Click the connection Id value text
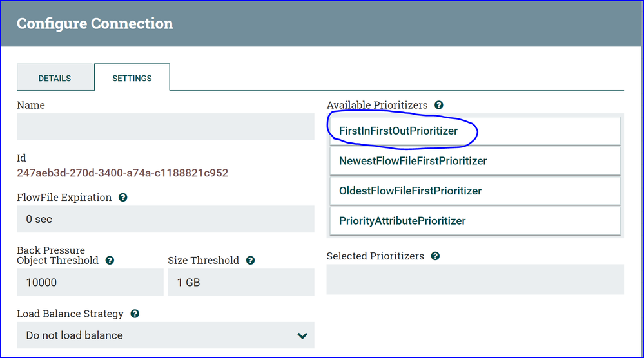Screen dimensions: 644x358 coord(122,173)
